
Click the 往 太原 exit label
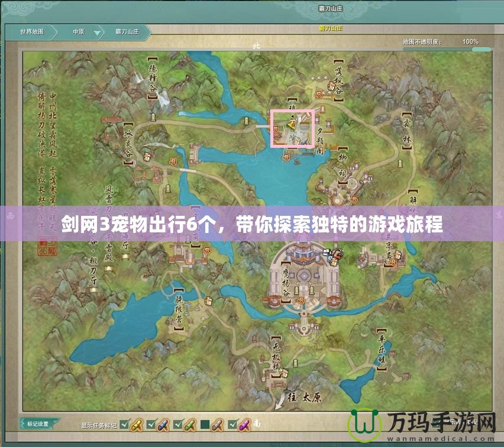tap(304, 398)
